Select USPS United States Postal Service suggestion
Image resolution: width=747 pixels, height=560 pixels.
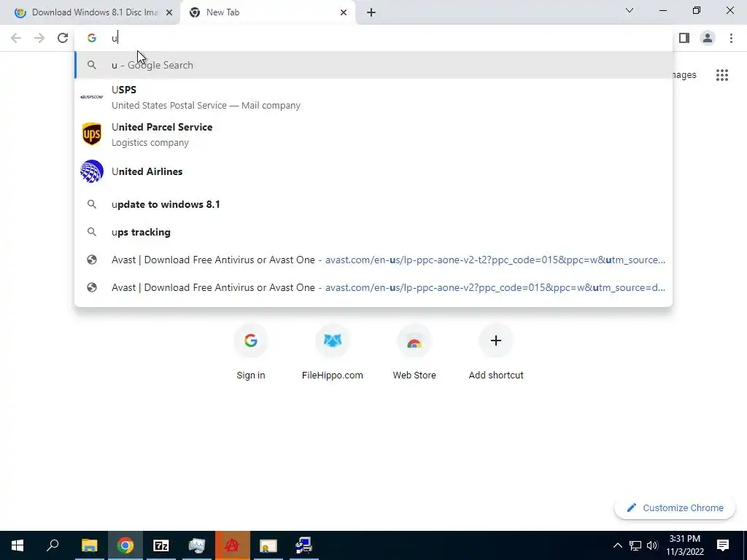(x=373, y=97)
